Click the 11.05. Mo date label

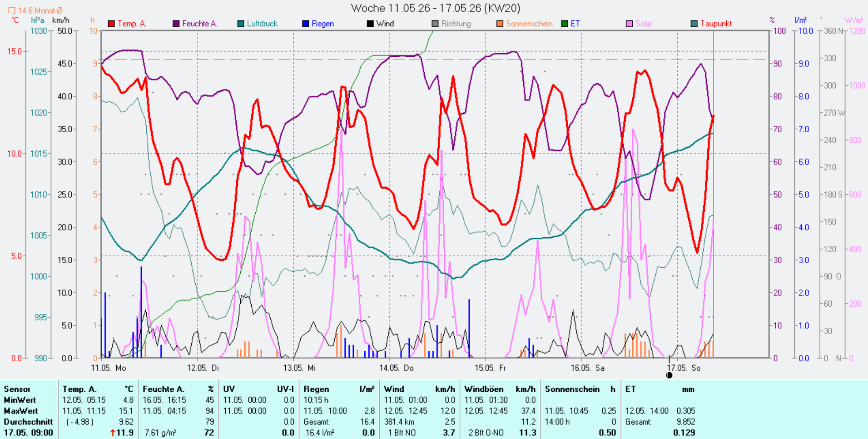pos(109,368)
